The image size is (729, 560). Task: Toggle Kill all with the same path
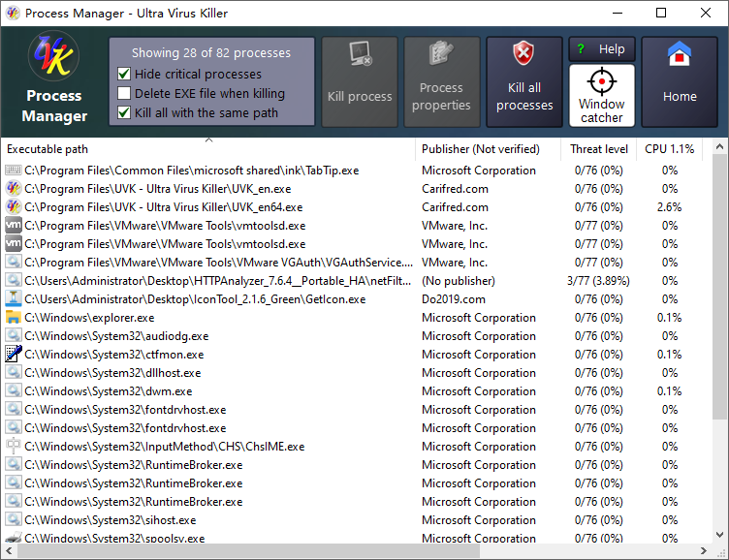click(124, 113)
